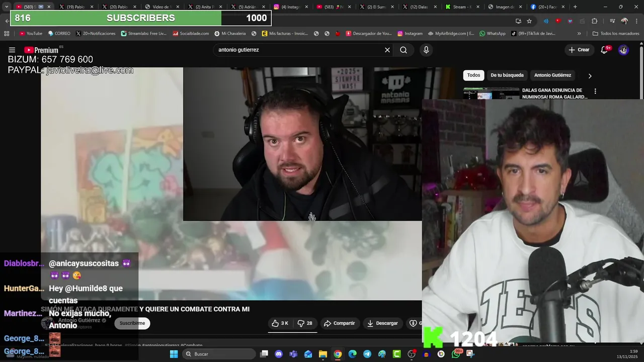Click the Crear create button

pyautogui.click(x=579, y=50)
